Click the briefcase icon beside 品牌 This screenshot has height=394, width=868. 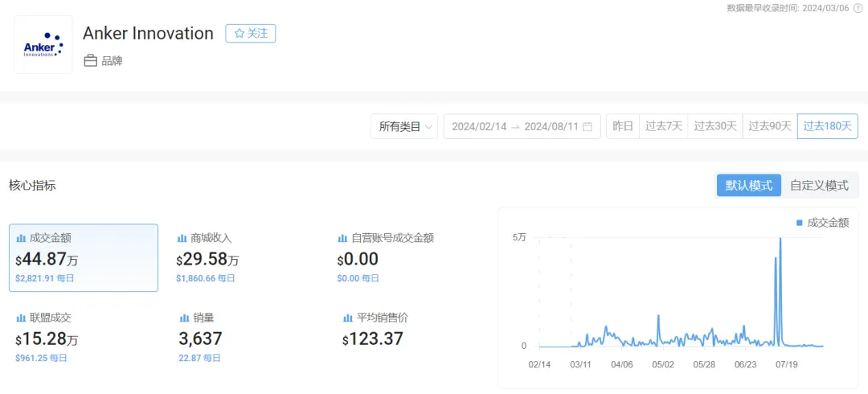(90, 61)
